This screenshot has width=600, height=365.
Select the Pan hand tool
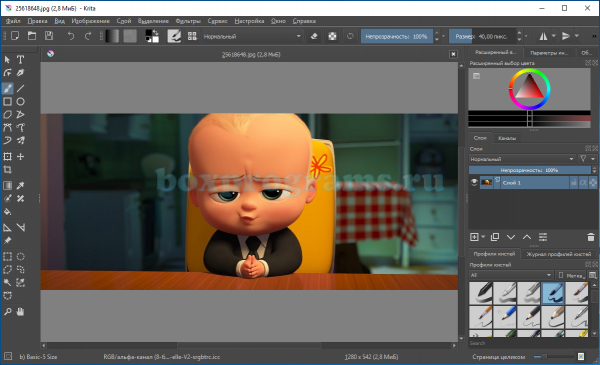click(x=20, y=312)
